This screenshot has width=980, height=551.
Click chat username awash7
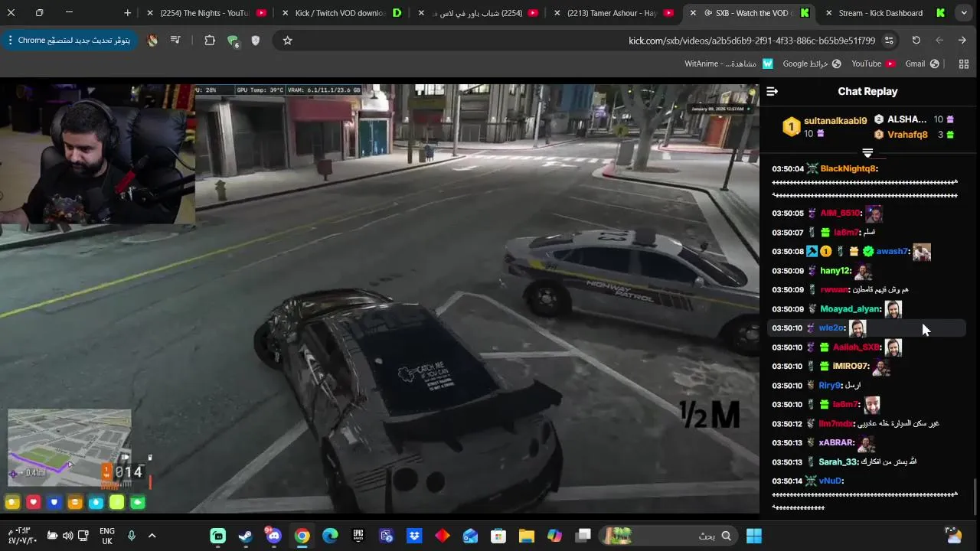pyautogui.click(x=892, y=251)
